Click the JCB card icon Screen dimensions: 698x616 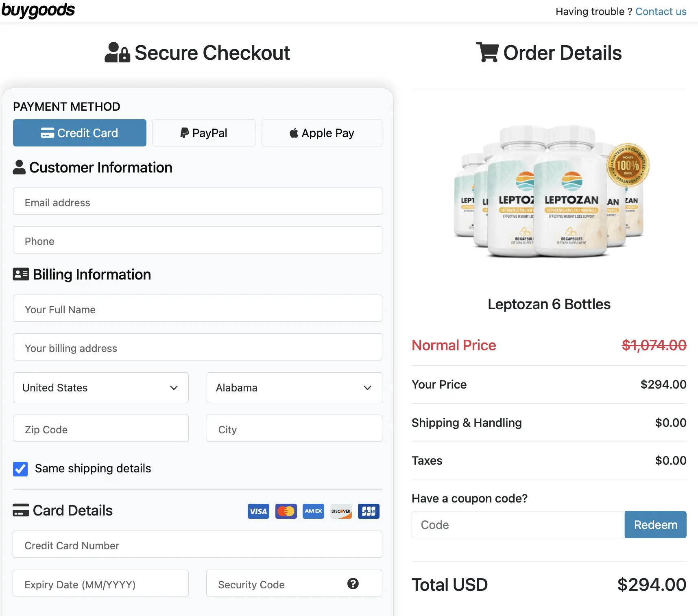[x=369, y=511]
